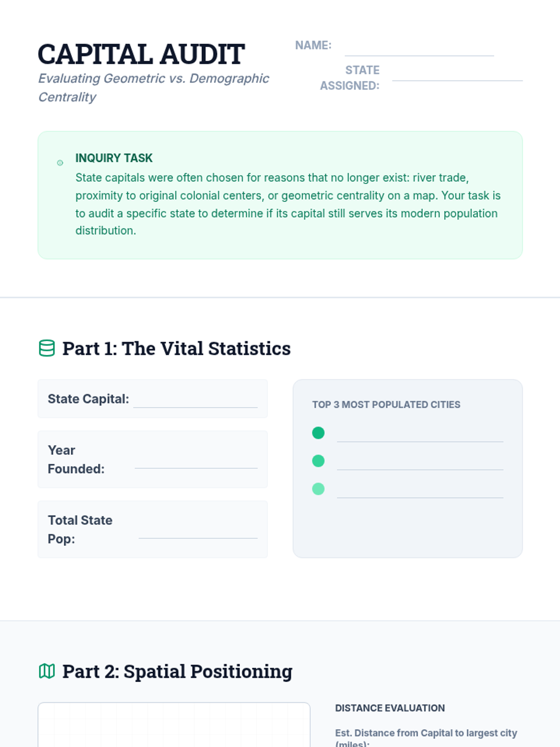
Task: Click the third populated city answer line
Action: [x=420, y=493]
